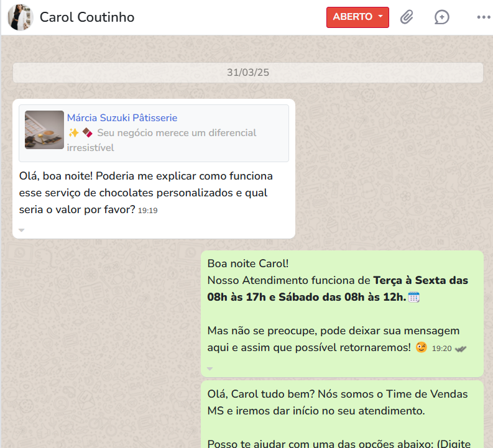Screen dimensions: 493x448
Task: Click the bold text 'Terça à Sexta das'
Action: (x=421, y=280)
